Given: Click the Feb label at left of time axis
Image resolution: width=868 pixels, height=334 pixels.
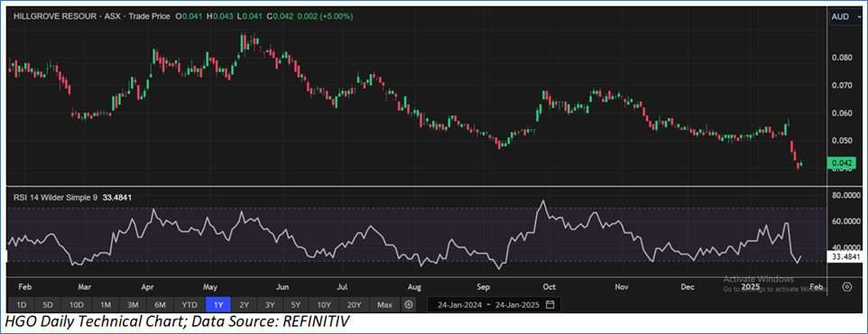Looking at the screenshot, I should pos(25,287).
